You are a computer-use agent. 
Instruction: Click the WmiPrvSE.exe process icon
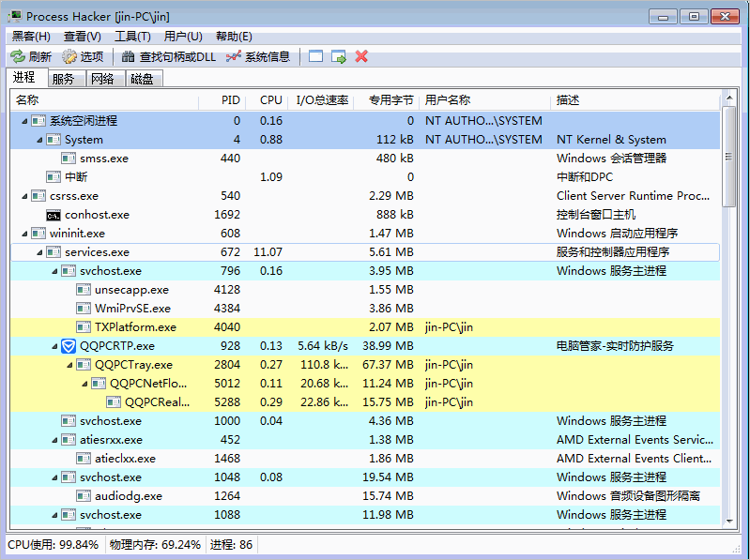point(84,309)
